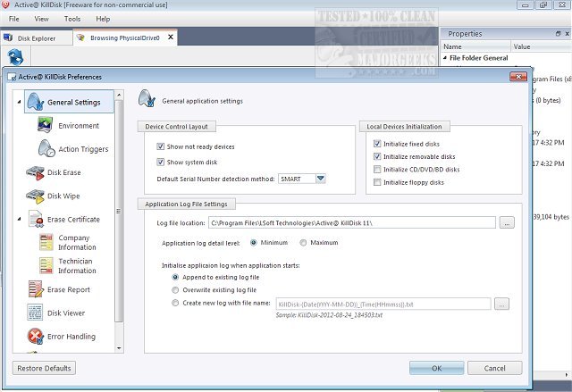Choose Append to existing log file
The image size is (572, 392).
175,277
